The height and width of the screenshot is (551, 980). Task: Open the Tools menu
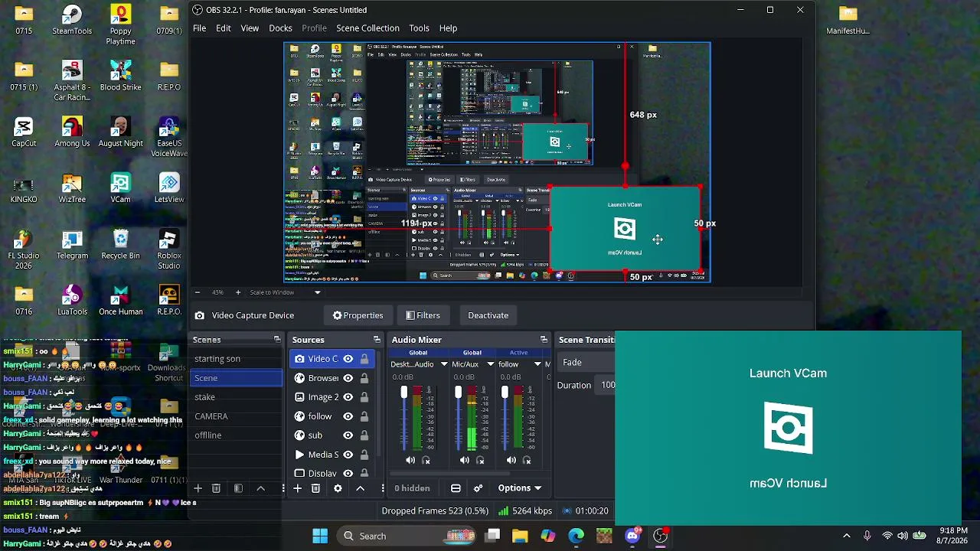pos(419,28)
